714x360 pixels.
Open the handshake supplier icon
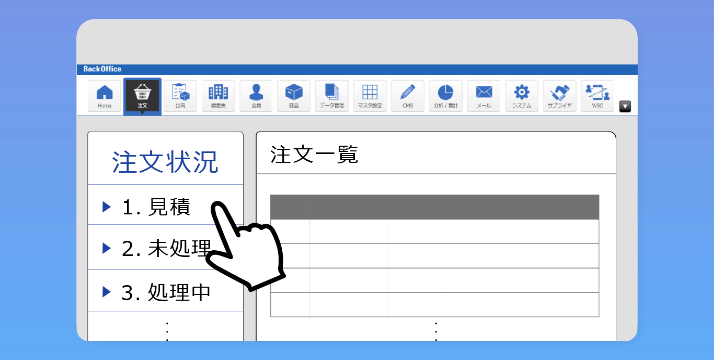[560, 96]
